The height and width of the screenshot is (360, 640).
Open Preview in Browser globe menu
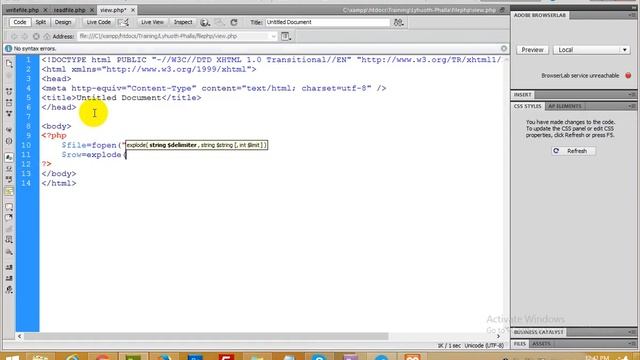coord(205,22)
